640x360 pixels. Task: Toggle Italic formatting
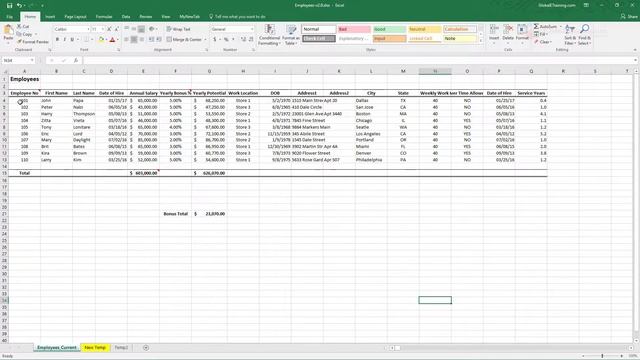(x=64, y=40)
